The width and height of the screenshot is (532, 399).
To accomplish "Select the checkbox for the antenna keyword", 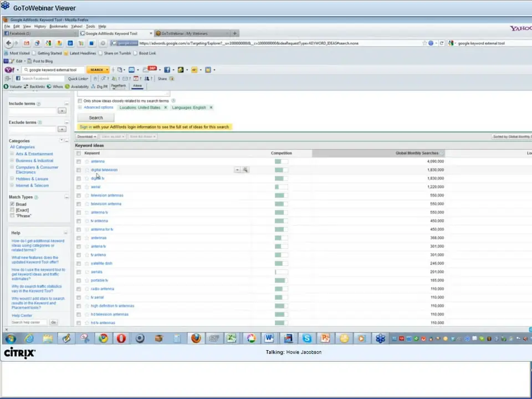I will [79, 161].
